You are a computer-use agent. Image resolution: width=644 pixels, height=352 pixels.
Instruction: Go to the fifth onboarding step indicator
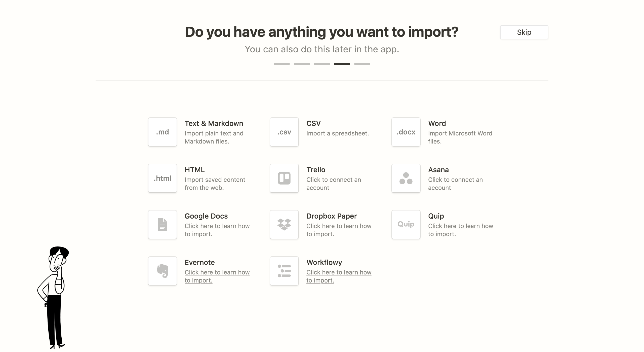pyautogui.click(x=362, y=64)
